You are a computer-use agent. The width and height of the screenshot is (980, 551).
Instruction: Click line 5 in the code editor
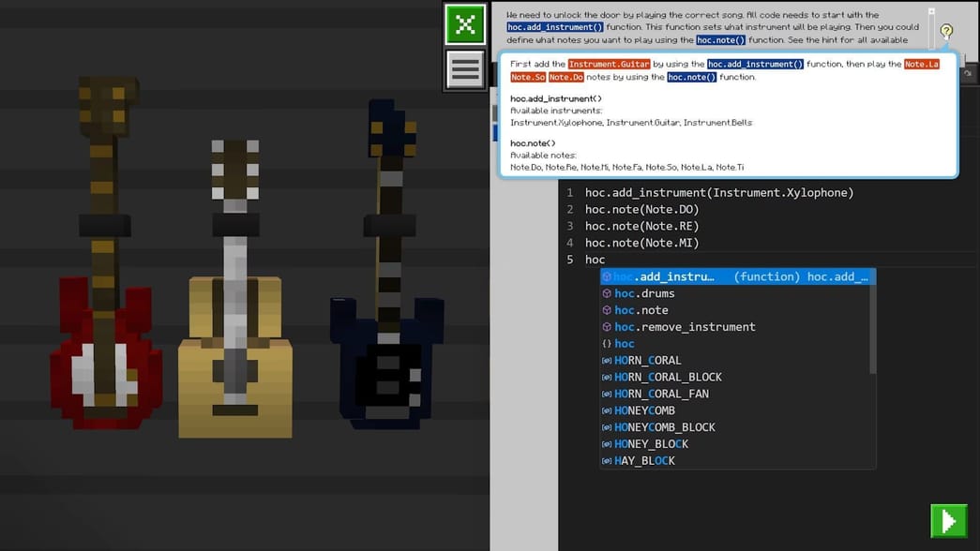595,259
